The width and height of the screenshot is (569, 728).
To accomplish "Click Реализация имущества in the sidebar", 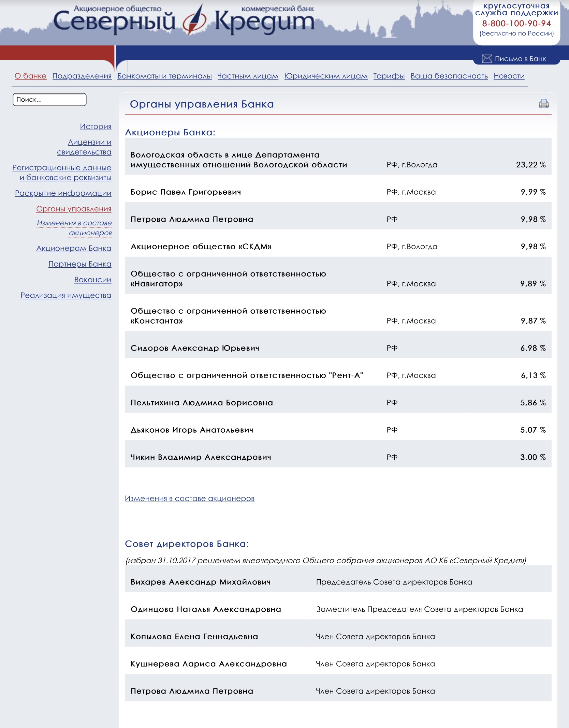I will coord(66,296).
